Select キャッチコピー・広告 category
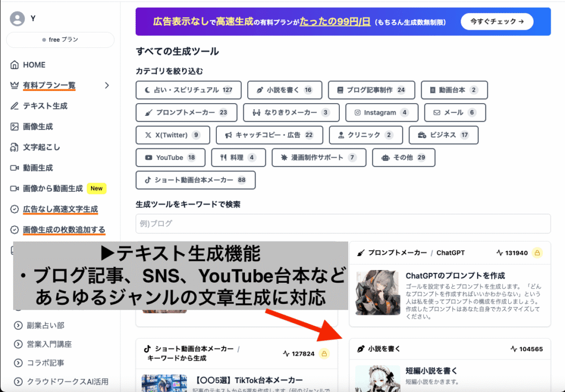This screenshot has width=565, height=392. tap(269, 135)
